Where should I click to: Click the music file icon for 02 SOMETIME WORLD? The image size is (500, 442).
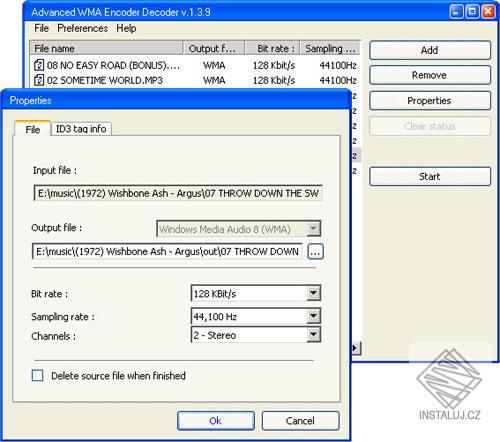39,80
